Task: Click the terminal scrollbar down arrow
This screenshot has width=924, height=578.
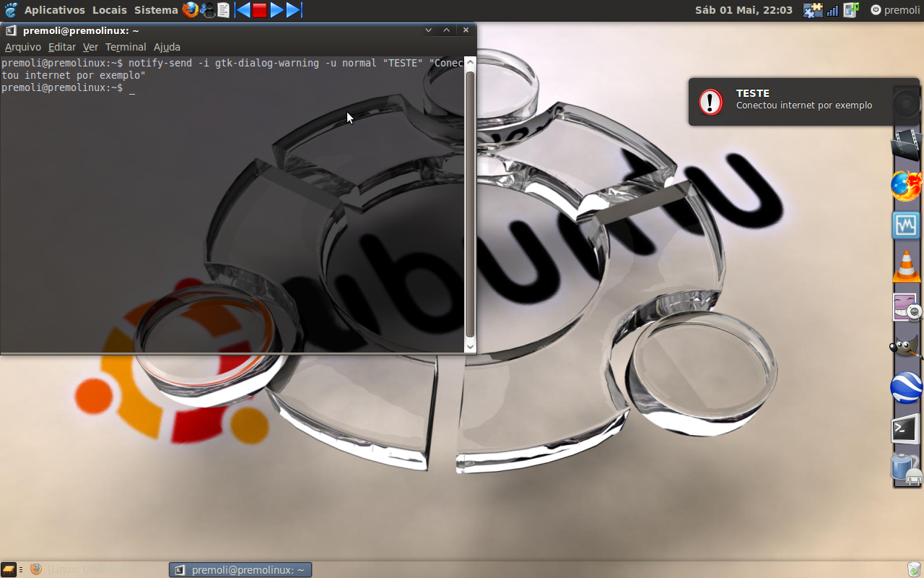Action: pyautogui.click(x=470, y=347)
